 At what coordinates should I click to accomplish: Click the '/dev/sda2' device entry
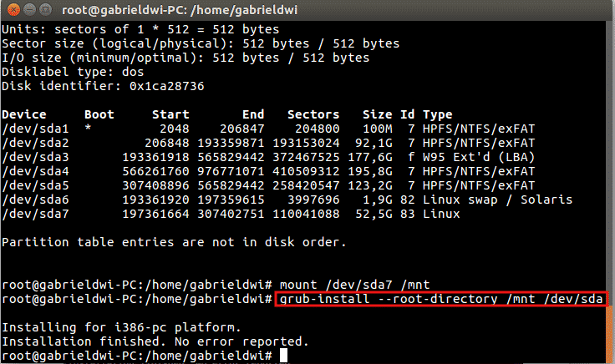35,143
